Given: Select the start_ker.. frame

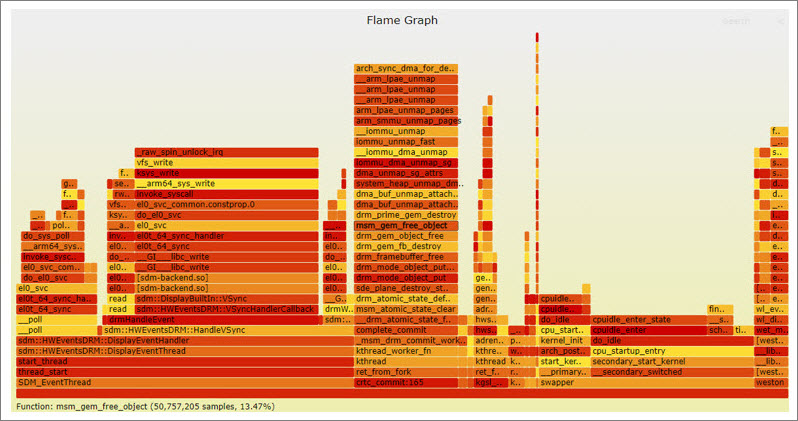Looking at the screenshot, I should point(564,361).
